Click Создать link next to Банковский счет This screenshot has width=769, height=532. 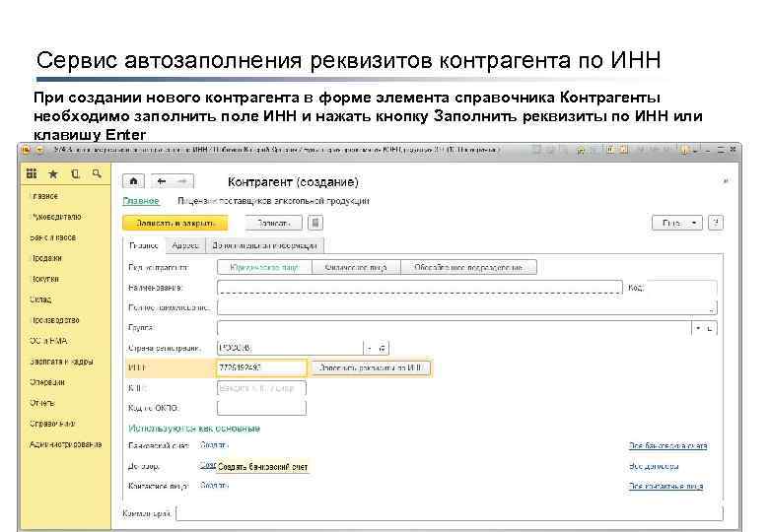(x=214, y=444)
